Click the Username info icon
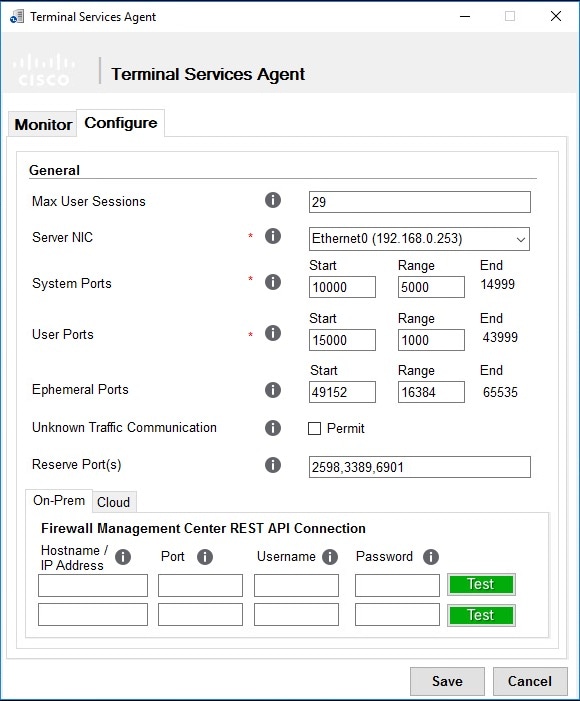 click(330, 557)
